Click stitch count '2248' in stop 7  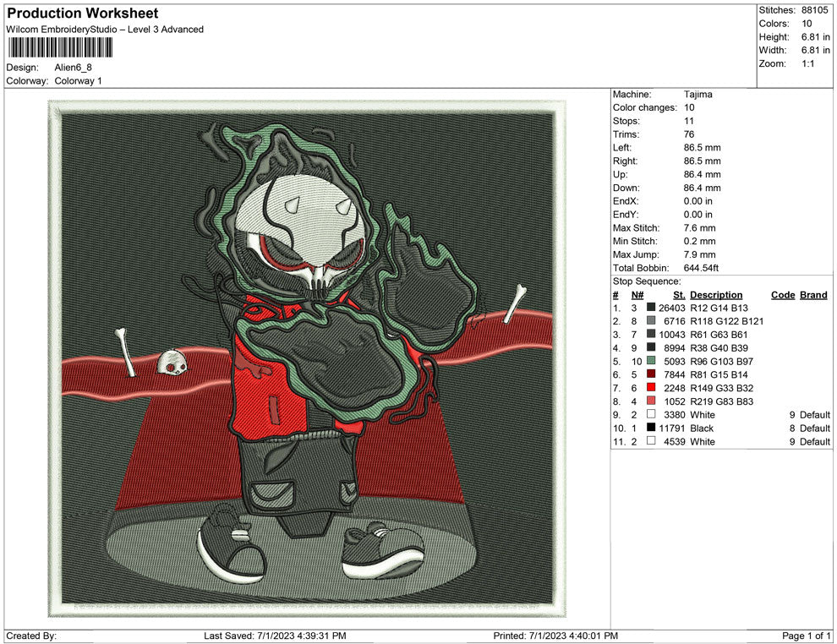[674, 388]
